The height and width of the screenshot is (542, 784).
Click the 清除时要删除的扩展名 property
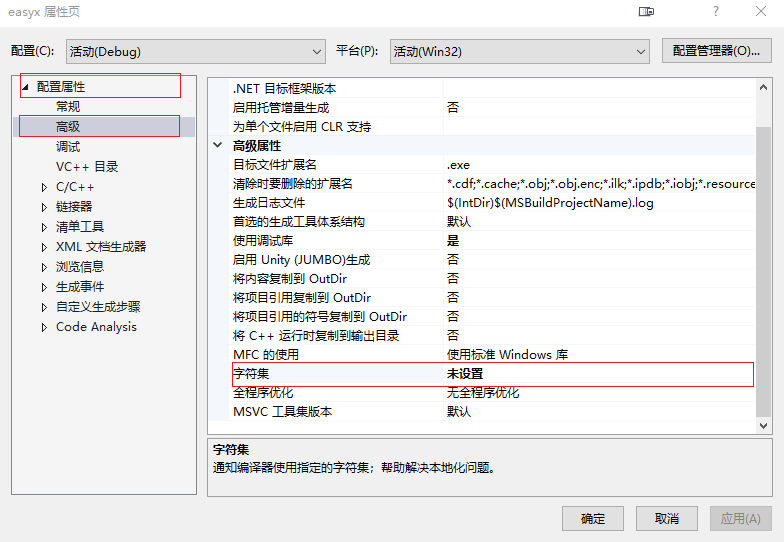click(x=292, y=184)
